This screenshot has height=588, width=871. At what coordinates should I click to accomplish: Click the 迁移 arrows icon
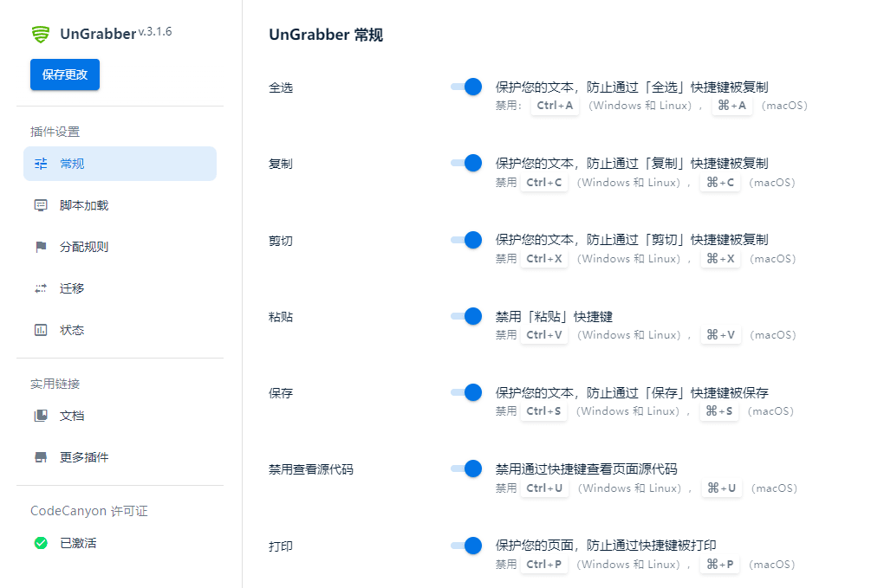tap(41, 288)
